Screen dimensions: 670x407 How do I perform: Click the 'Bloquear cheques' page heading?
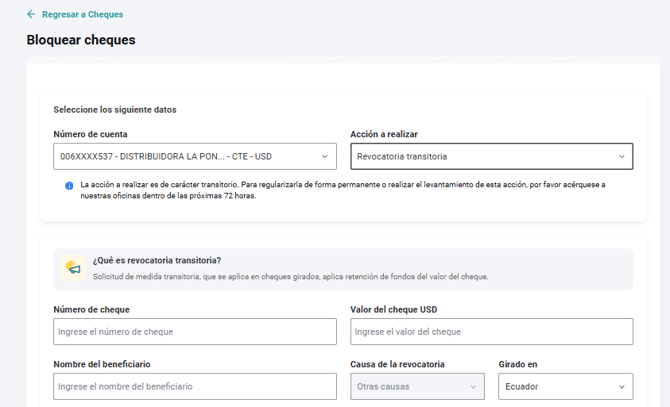pyautogui.click(x=81, y=41)
